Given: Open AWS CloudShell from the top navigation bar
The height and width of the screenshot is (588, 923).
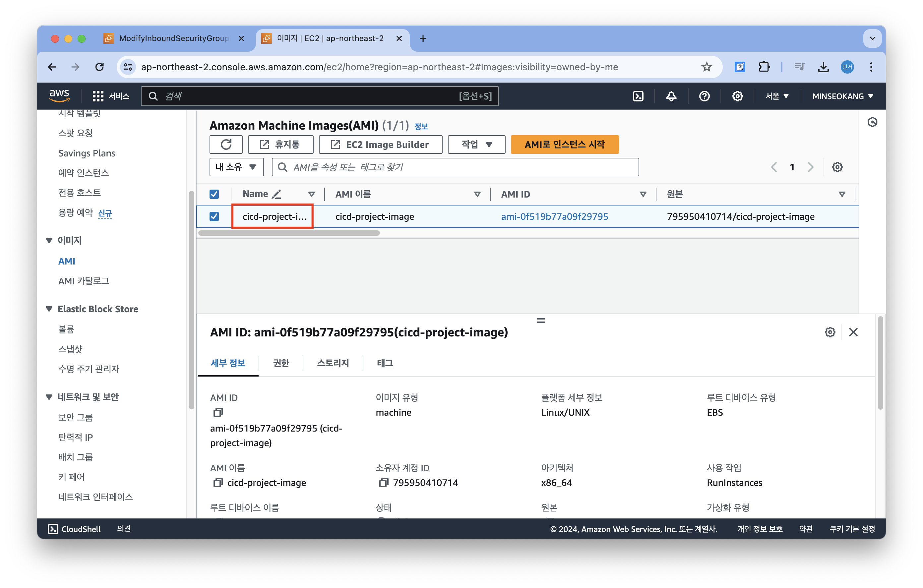Looking at the screenshot, I should click(638, 96).
